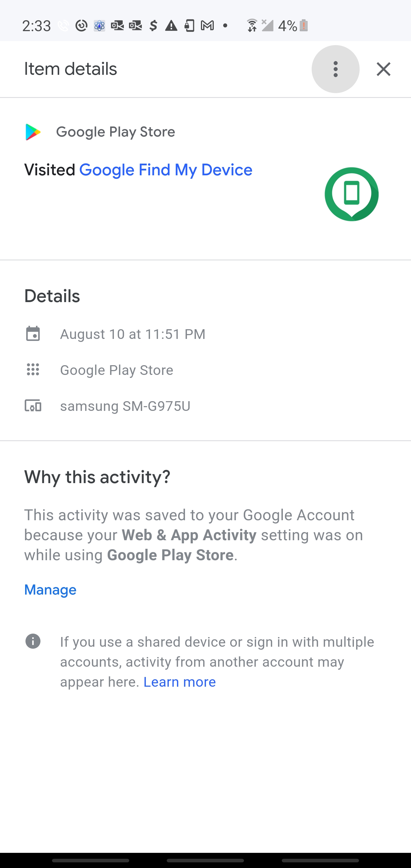This screenshot has width=411, height=868.
Task: Open the Google Find My Device link
Action: (x=166, y=170)
